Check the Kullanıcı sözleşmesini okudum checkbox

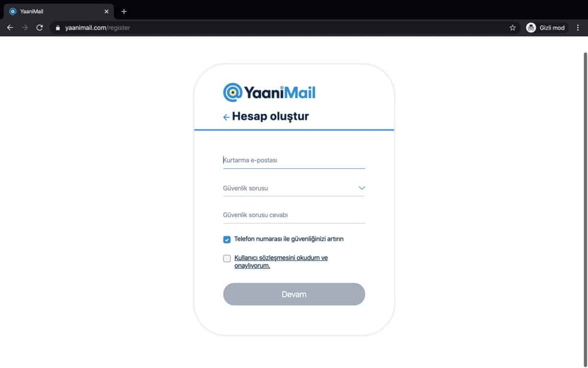coord(227,259)
